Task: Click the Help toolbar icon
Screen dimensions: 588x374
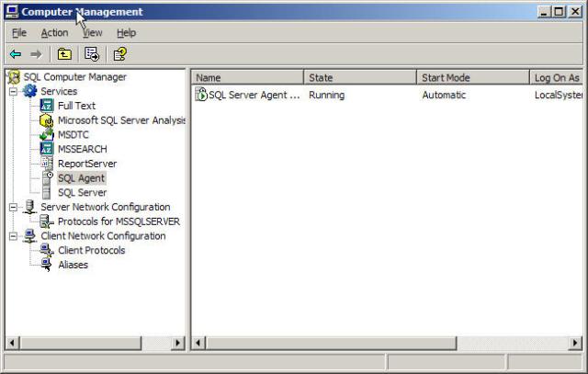Action: tap(120, 54)
